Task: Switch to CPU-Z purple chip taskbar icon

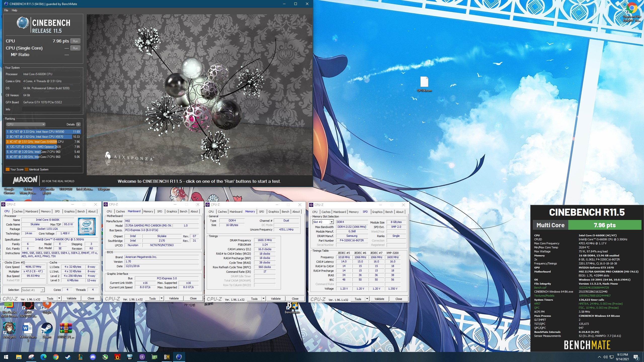Action: click(142, 357)
